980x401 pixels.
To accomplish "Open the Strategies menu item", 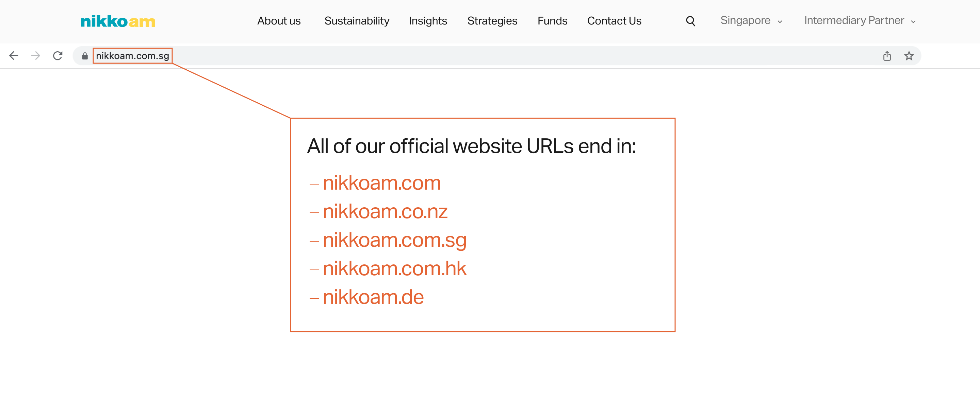I will pyautogui.click(x=492, y=21).
